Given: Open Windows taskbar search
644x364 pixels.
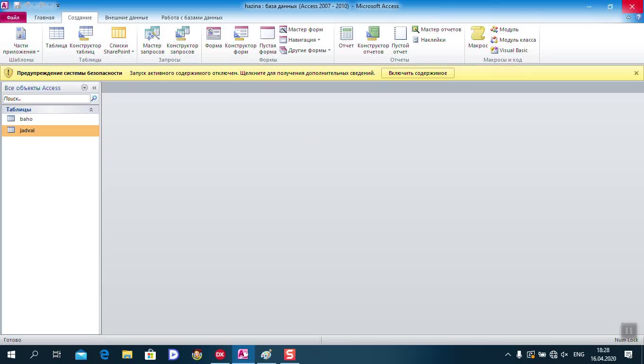Looking at the screenshot, I should (x=34, y=354).
